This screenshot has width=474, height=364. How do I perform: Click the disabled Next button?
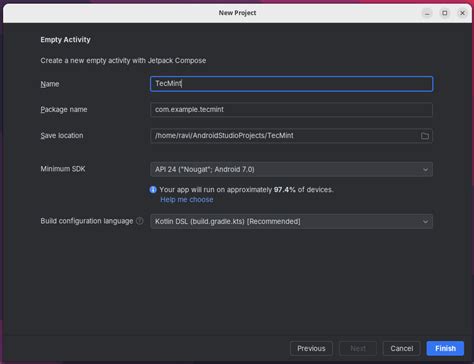click(x=358, y=348)
